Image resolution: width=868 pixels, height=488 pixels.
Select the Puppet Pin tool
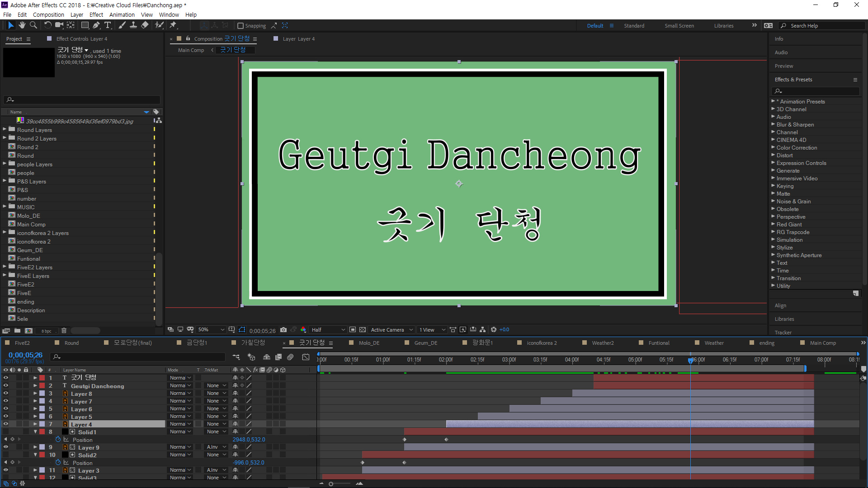click(x=173, y=25)
